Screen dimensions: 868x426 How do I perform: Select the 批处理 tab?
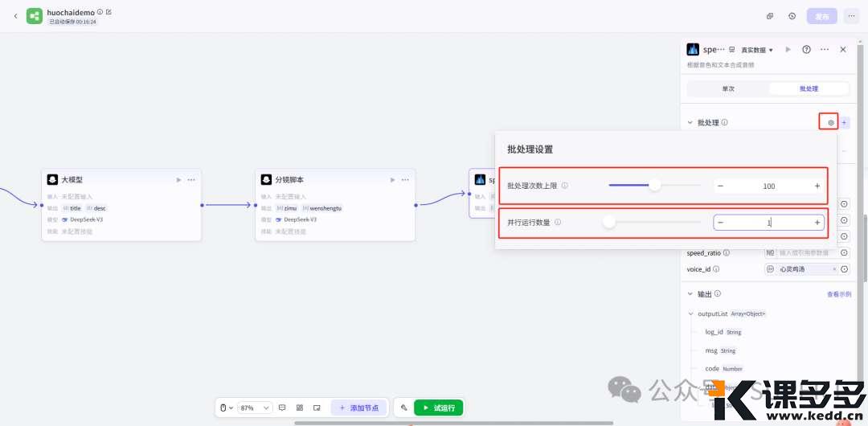tap(808, 88)
